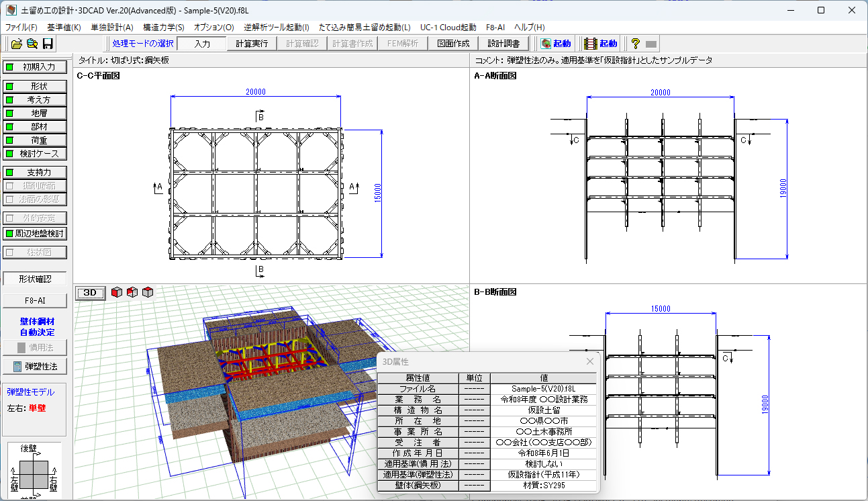Image resolution: width=868 pixels, height=501 pixels.
Task: Open the 逆解析ツール起動(I) menu
Action: coord(277,28)
